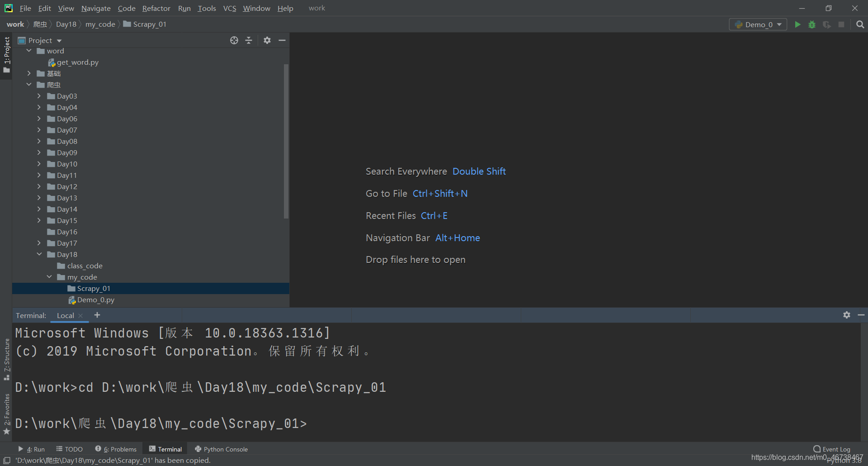868x466 pixels.
Task: Select the Day12 folder
Action: 62,186
